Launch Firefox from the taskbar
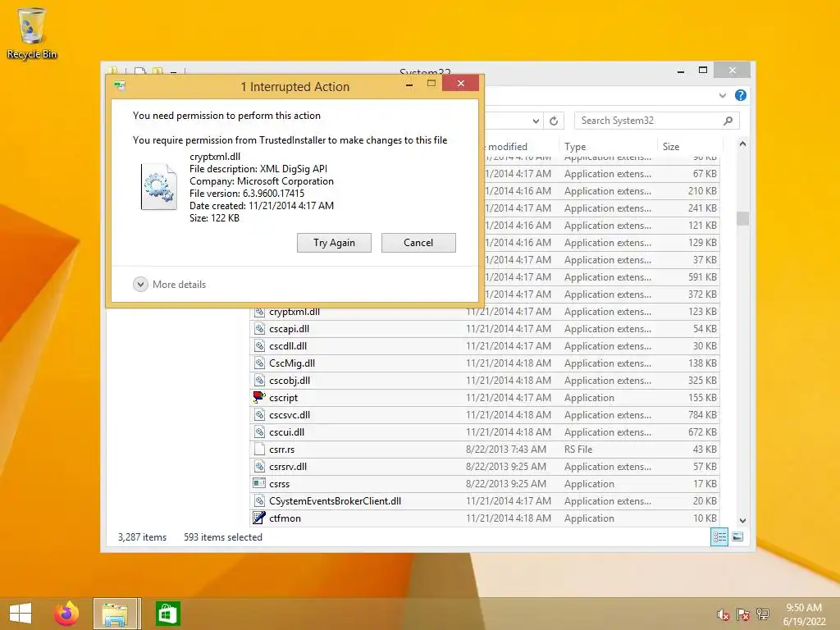 (66, 614)
